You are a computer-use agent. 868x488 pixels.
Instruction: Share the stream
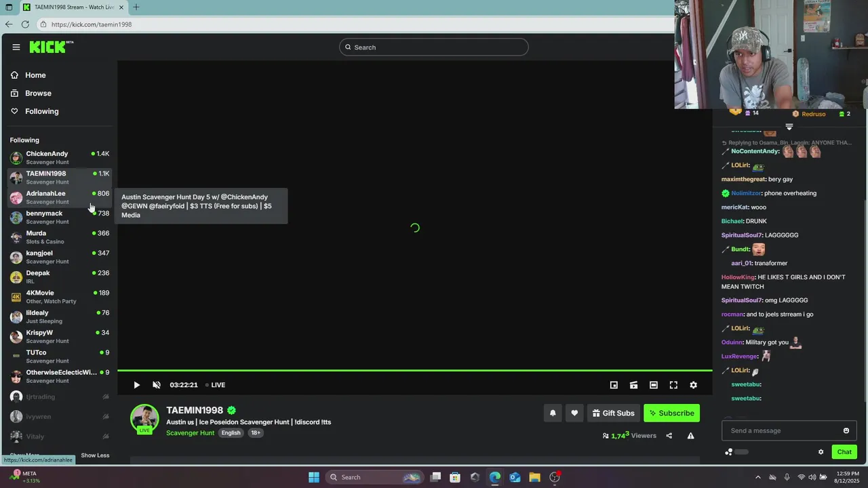(x=669, y=436)
